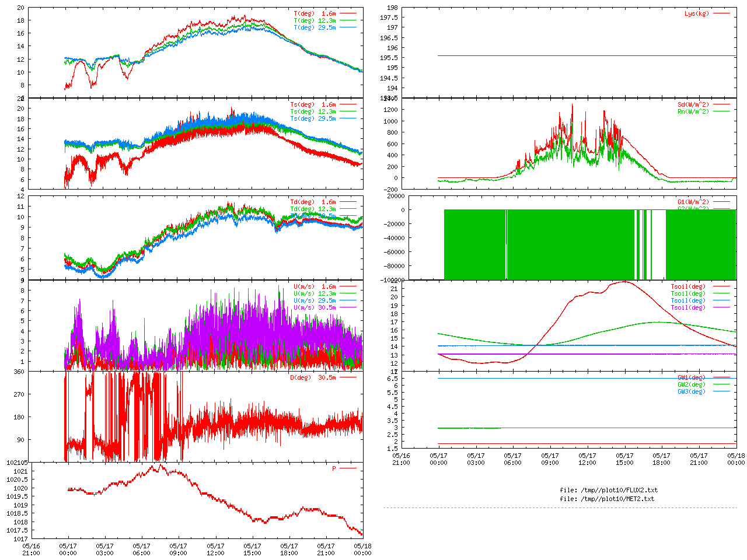Select the Rn(W/m^2) legend label
Screen dimensions: 747x560
(693, 111)
